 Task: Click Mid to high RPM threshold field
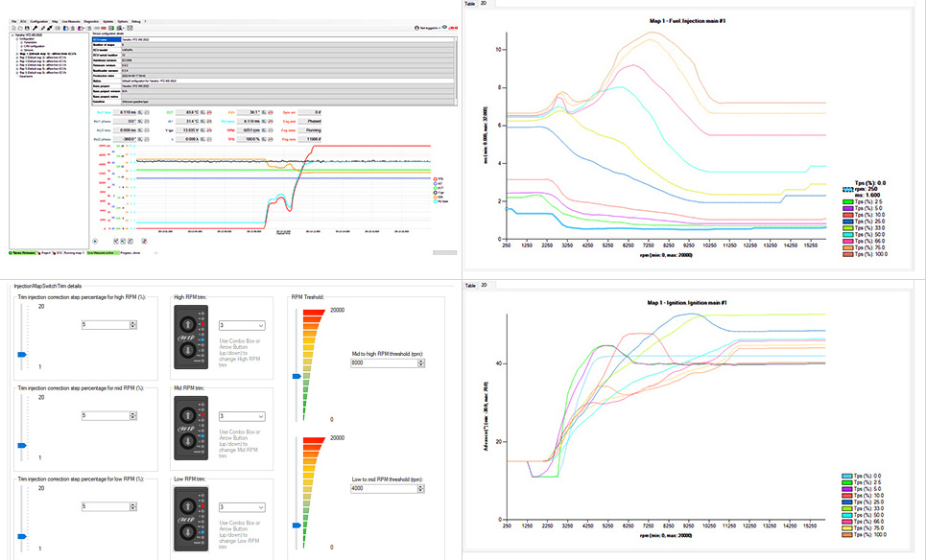tap(384, 363)
